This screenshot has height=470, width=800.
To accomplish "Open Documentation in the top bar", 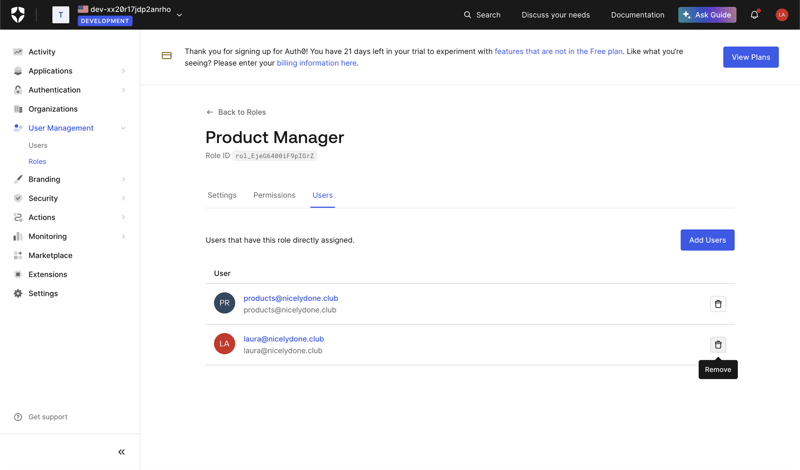I will click(x=637, y=15).
